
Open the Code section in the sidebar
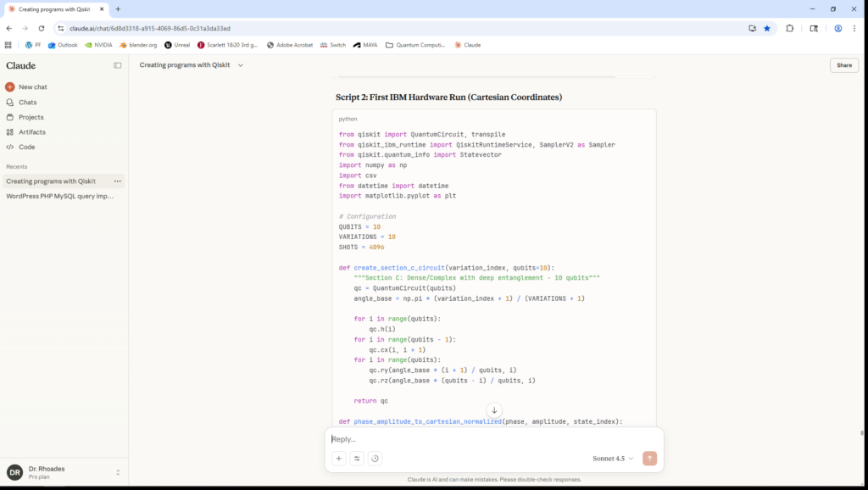pyautogui.click(x=26, y=147)
